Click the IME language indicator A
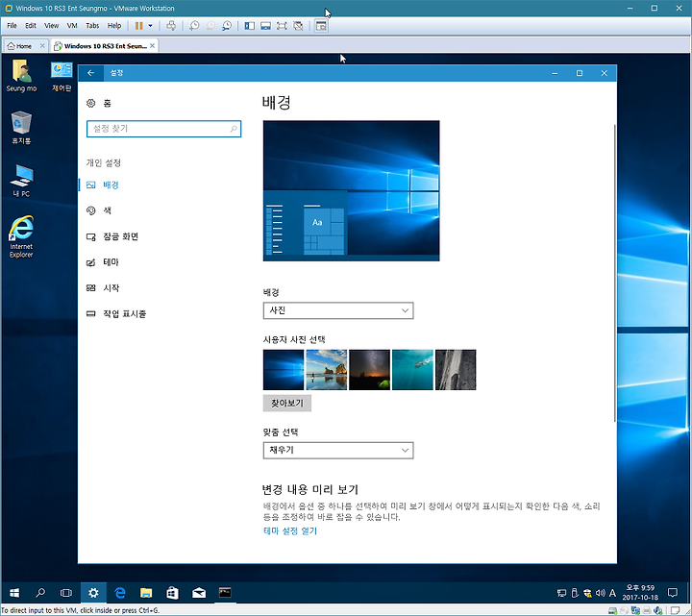 (x=612, y=593)
